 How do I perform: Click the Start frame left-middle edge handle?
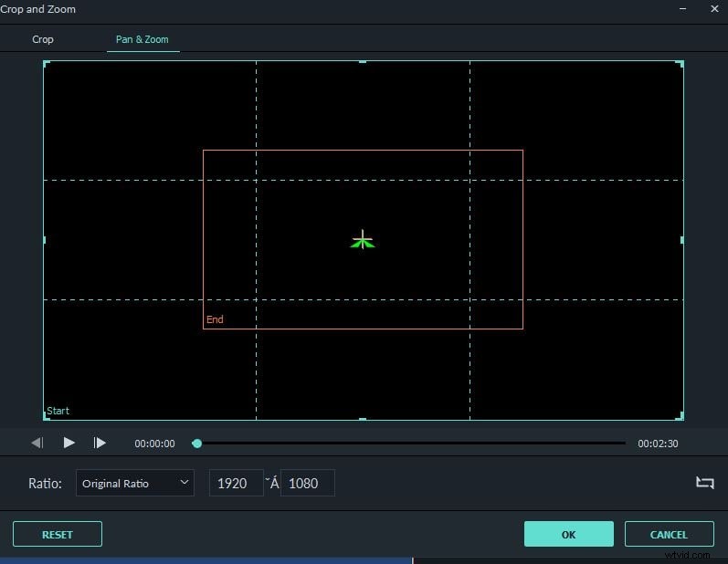pos(44,240)
